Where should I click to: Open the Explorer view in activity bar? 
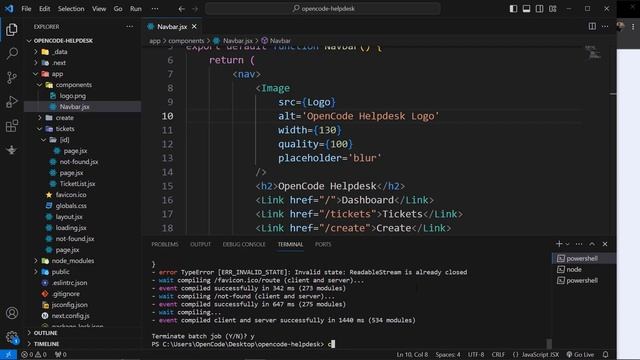pos(12,29)
